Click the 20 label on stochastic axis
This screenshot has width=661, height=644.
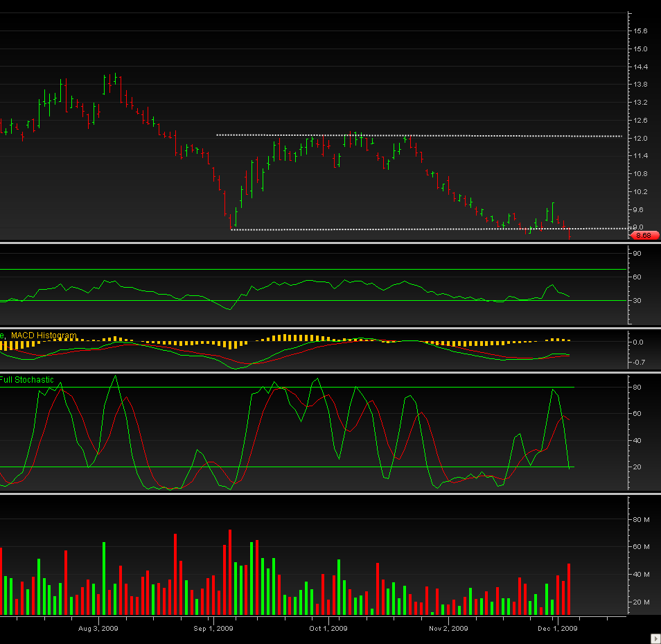point(637,467)
